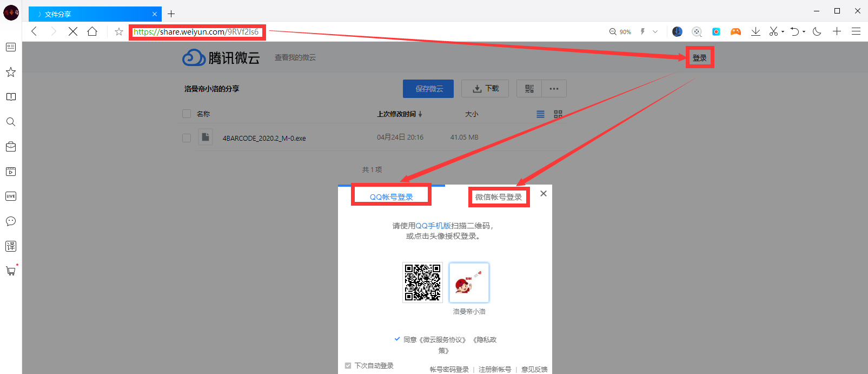Image resolution: width=868 pixels, height=374 pixels.
Task: Click the QR code share button
Action: [529, 89]
